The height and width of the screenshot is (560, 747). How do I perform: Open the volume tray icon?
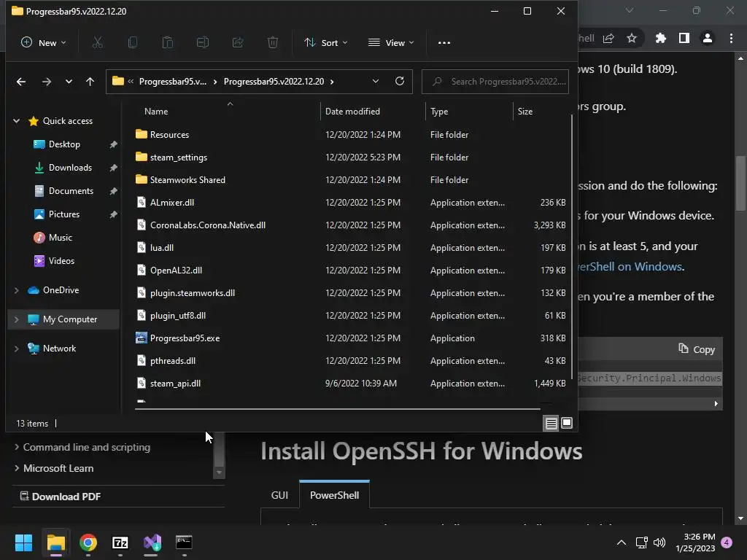click(x=659, y=542)
